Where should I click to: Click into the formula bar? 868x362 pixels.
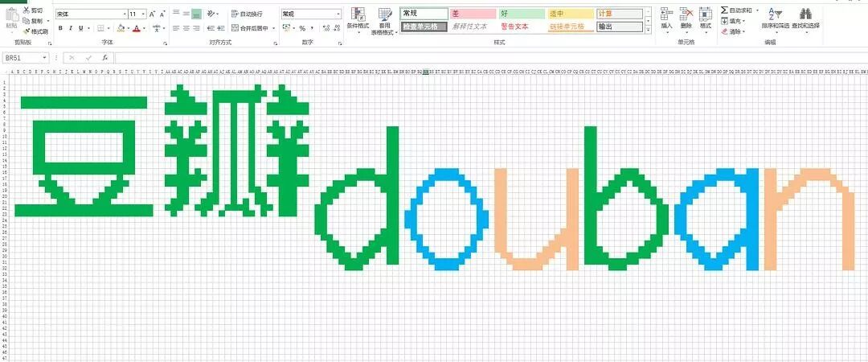[x=490, y=58]
